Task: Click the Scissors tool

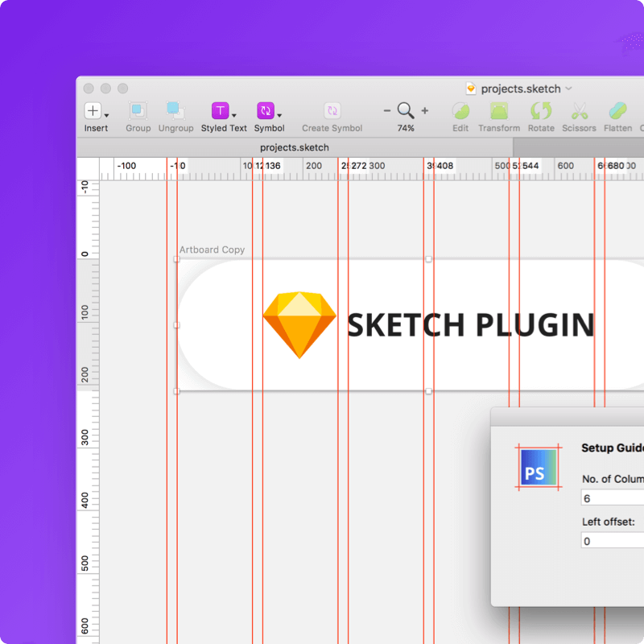Action: click(x=579, y=113)
